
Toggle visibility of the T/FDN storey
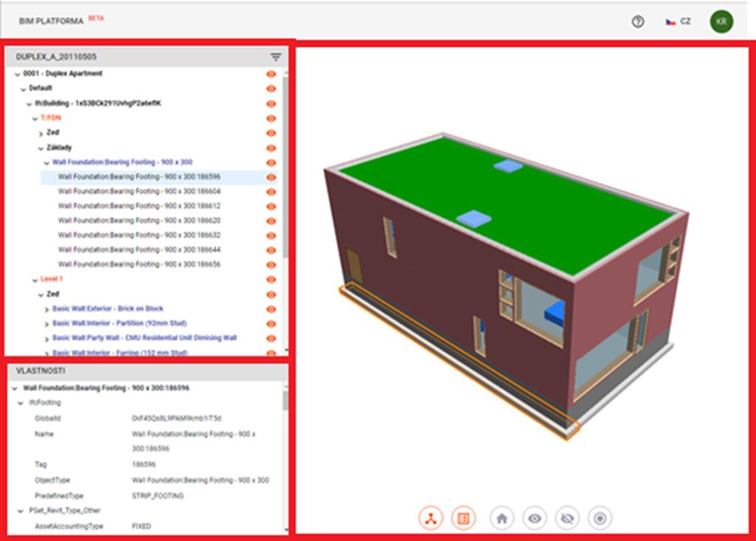point(272,118)
